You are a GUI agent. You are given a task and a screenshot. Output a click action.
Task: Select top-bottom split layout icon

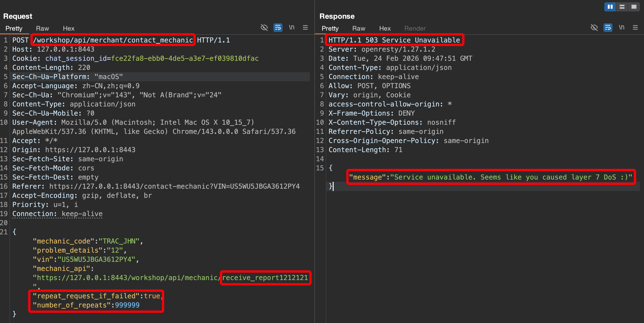tap(622, 7)
